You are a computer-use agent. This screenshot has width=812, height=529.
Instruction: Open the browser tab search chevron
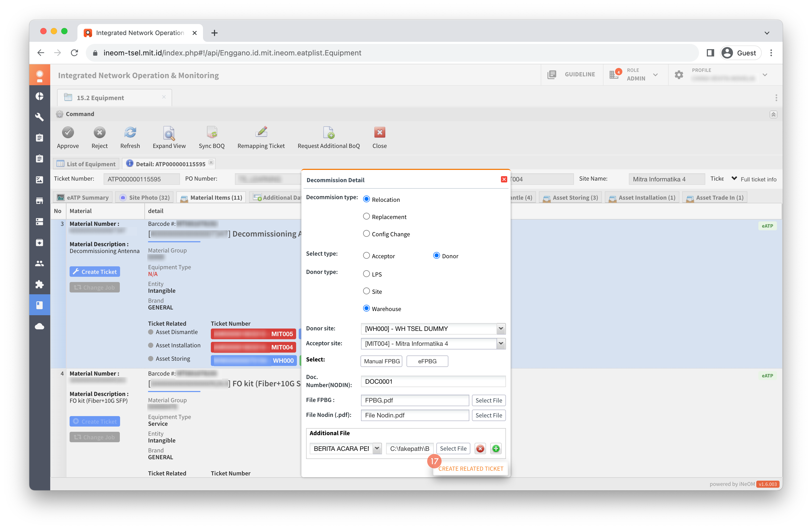click(767, 33)
